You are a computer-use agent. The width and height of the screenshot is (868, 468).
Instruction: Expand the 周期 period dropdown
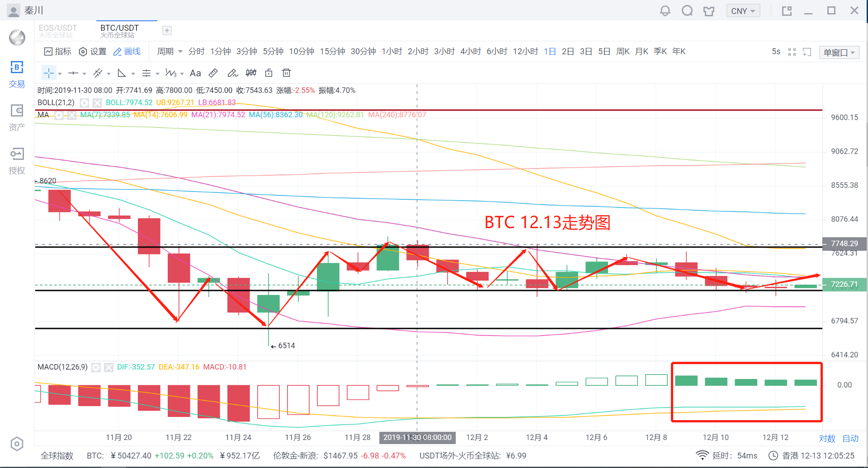[x=170, y=51]
